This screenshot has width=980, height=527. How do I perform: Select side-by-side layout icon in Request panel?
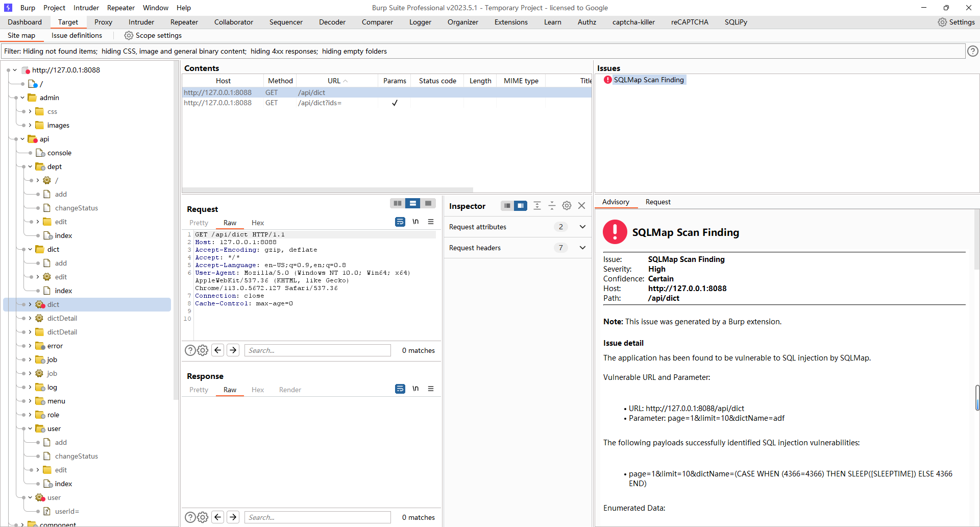coord(398,203)
